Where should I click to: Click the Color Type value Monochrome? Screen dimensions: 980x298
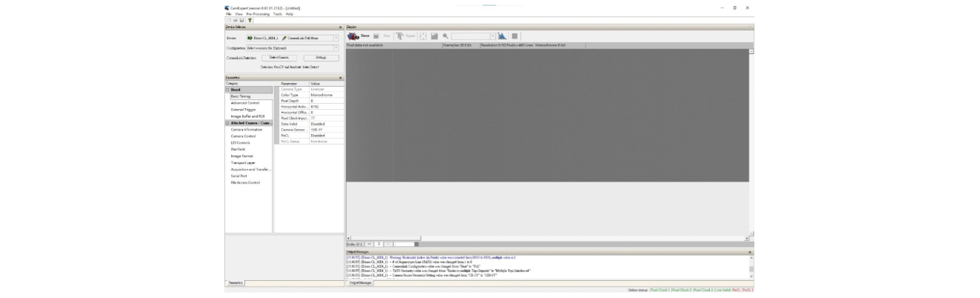pyautogui.click(x=326, y=95)
